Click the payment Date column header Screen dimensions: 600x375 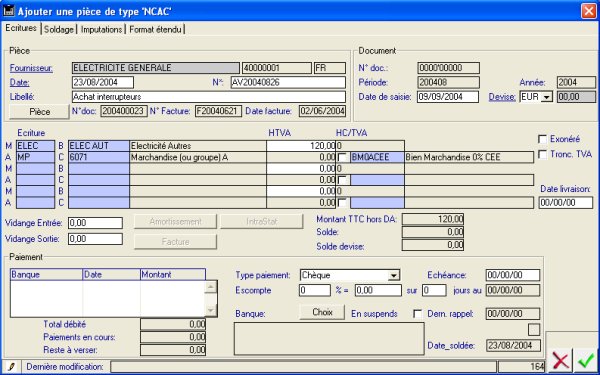pyautogui.click(x=111, y=274)
